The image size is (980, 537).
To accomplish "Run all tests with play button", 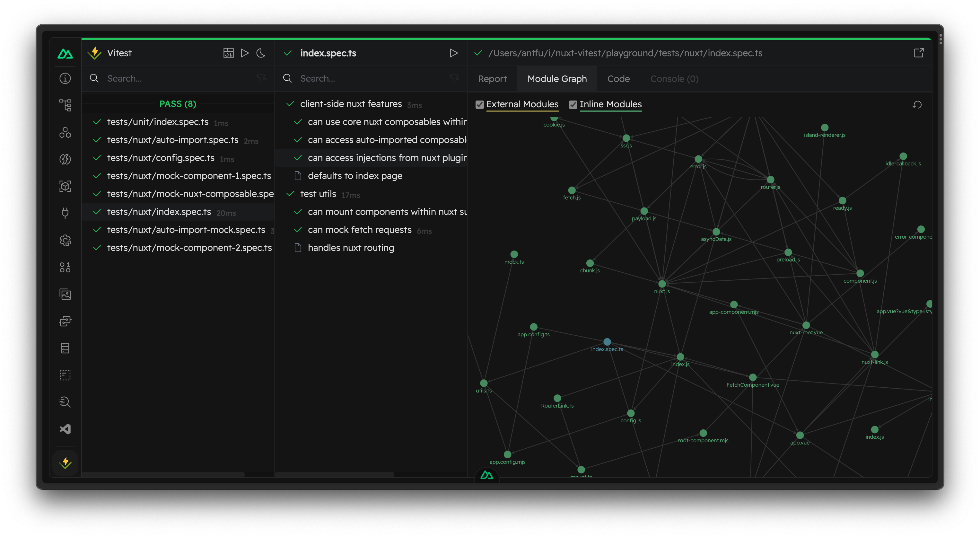I will click(245, 53).
